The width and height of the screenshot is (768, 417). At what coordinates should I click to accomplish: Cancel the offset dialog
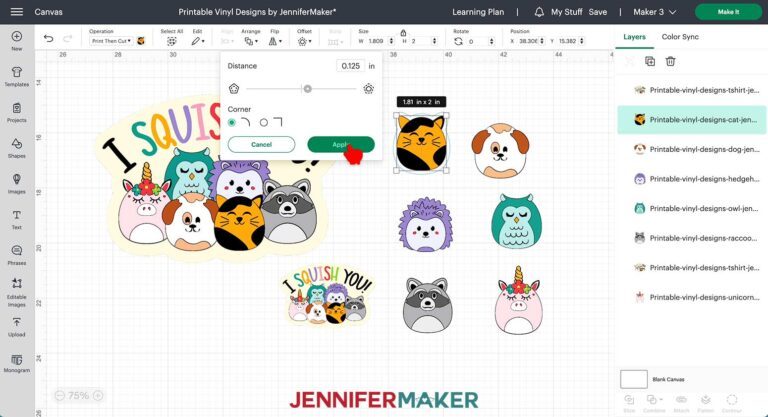coord(262,145)
